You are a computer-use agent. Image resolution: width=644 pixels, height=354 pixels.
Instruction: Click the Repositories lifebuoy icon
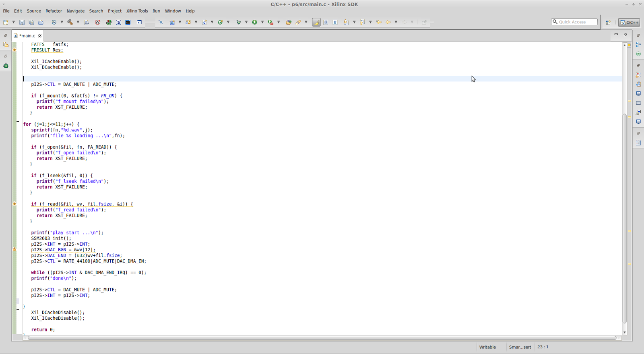[97, 22]
